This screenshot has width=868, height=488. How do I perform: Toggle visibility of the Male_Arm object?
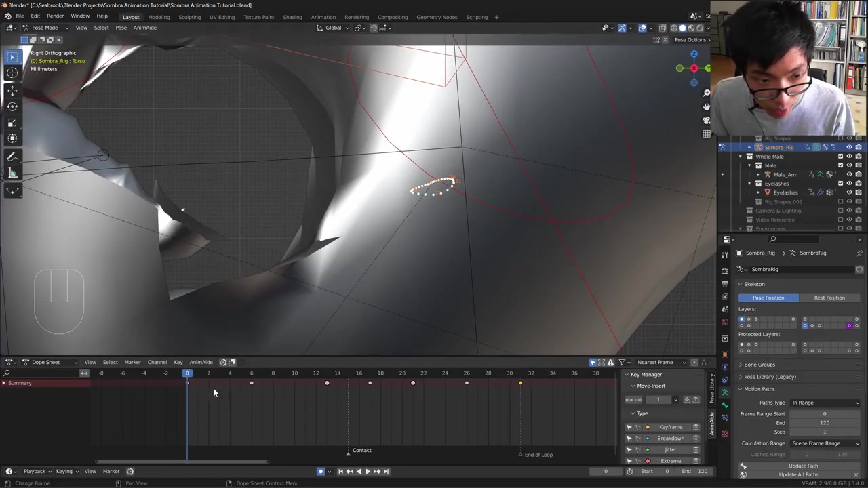point(849,174)
